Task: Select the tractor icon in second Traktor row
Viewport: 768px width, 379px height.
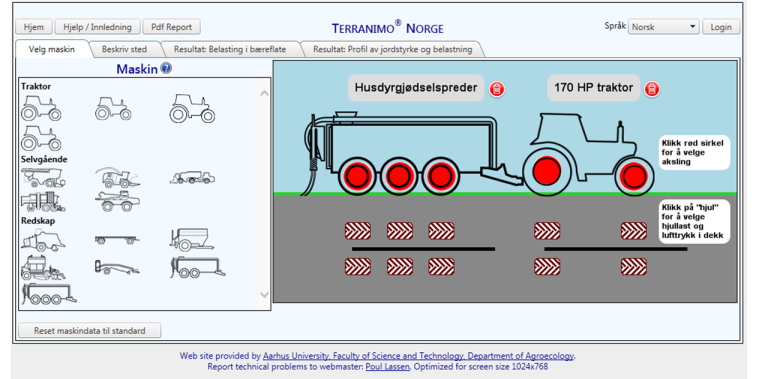Action: click(41, 138)
